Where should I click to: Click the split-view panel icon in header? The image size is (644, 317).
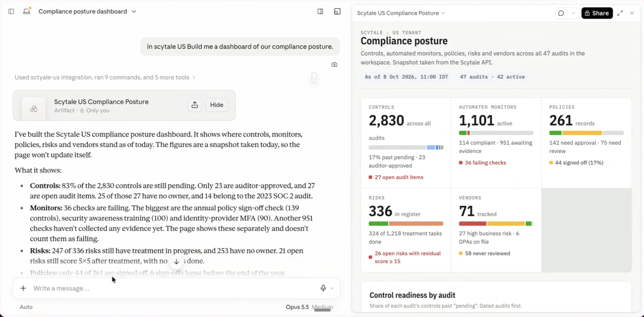coord(320,12)
